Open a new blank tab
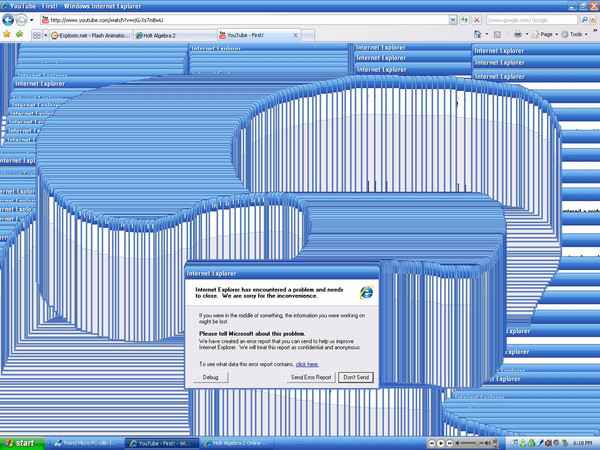The width and height of the screenshot is (600, 450). [308, 35]
